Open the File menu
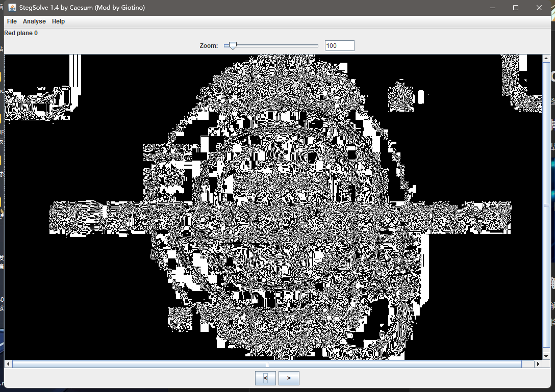555x392 pixels. [12, 21]
